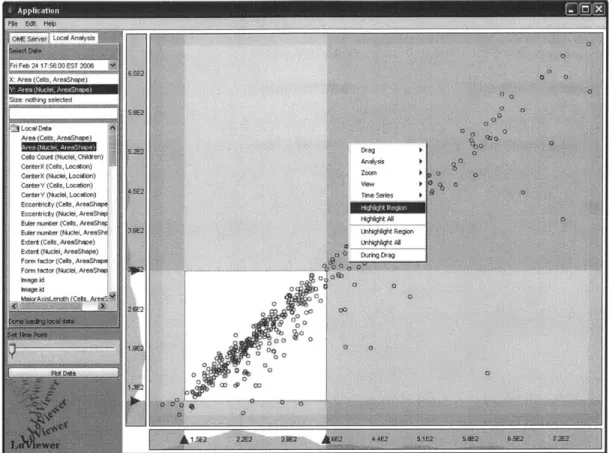Open the Time Series submenu
Image resolution: width=612 pixels, height=453 pixels.
point(388,195)
